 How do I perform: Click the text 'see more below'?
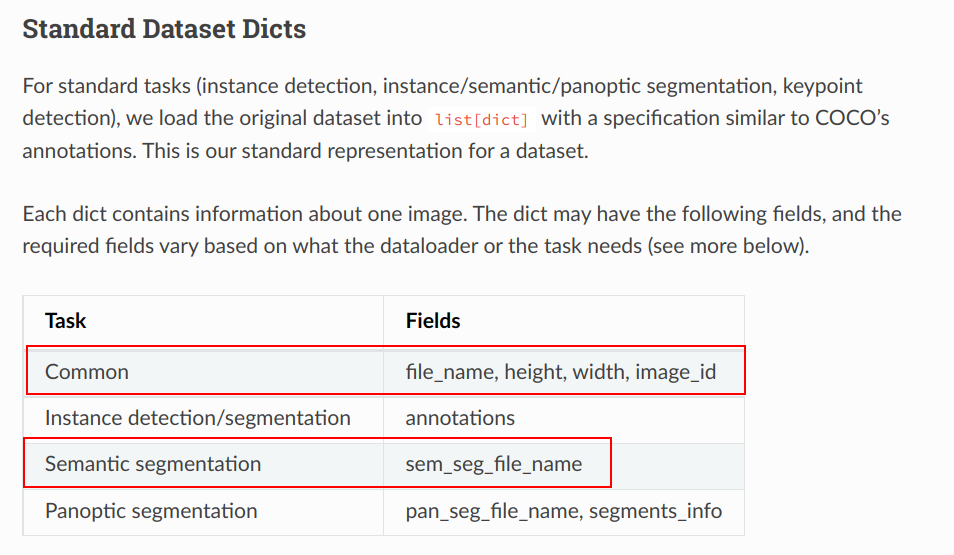tap(726, 246)
